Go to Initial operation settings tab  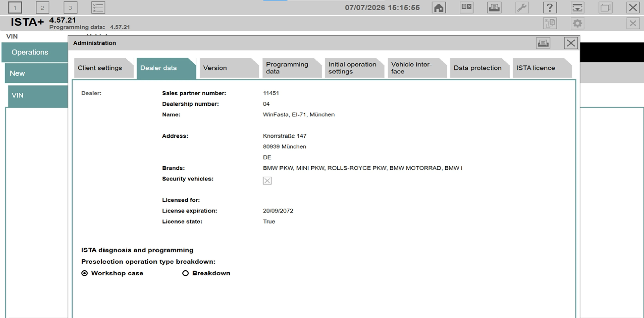354,68
